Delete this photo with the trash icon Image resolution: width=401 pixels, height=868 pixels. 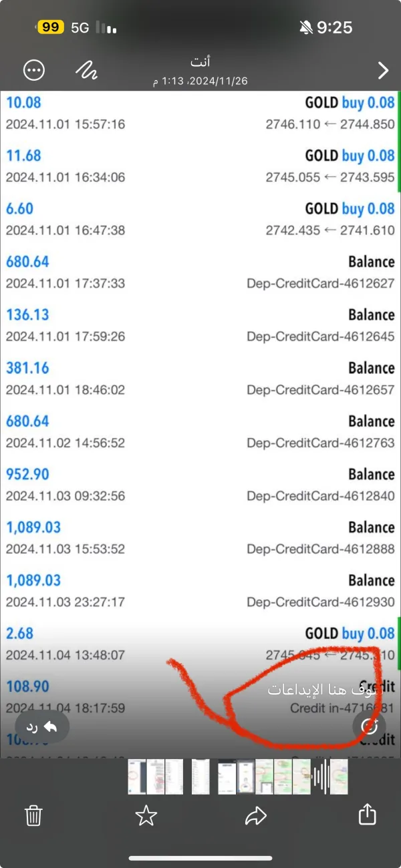pyautogui.click(x=33, y=815)
